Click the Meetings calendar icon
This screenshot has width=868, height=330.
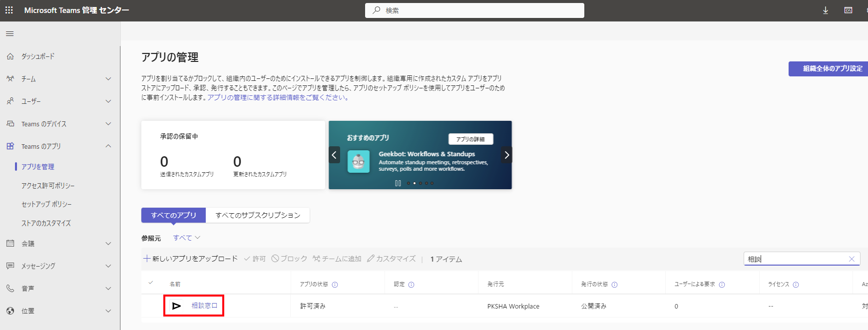tap(10, 244)
